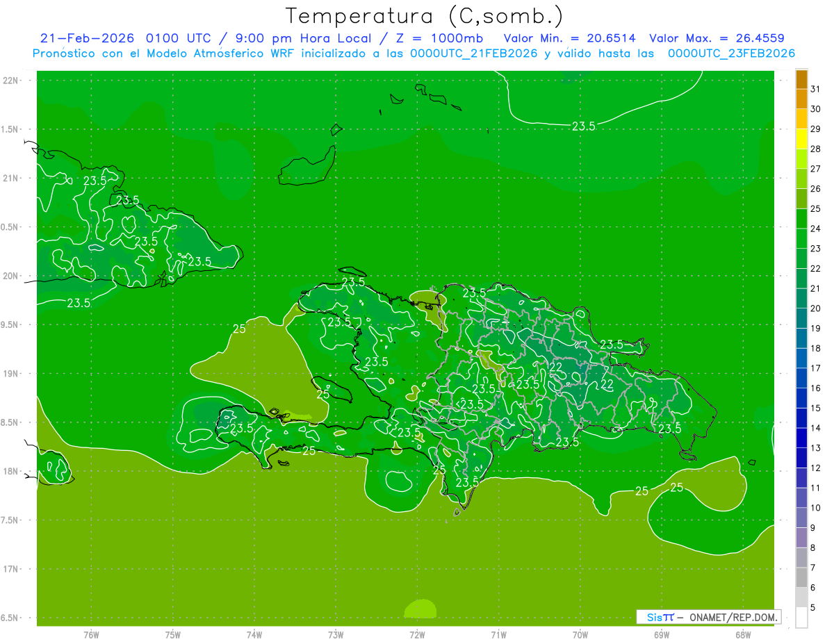Click 'Pronóstico con el Modelo Atmósferico WRF' text

pyautogui.click(x=163, y=53)
